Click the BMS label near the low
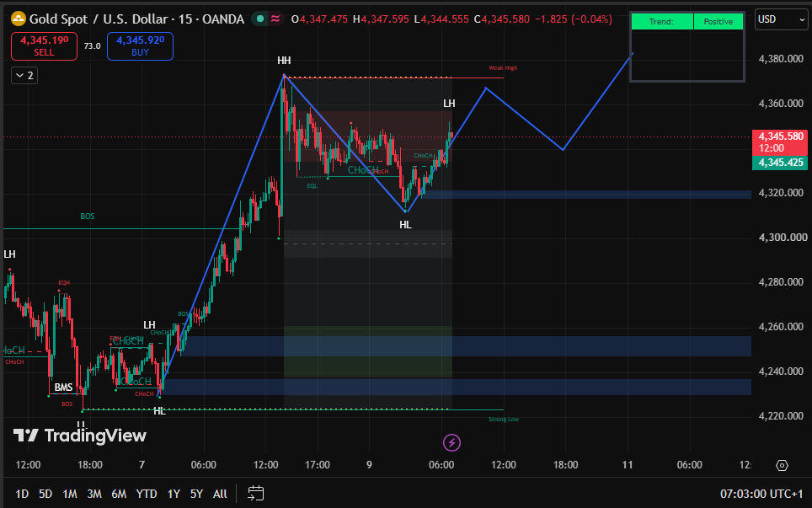The image size is (812, 508). pos(63,388)
